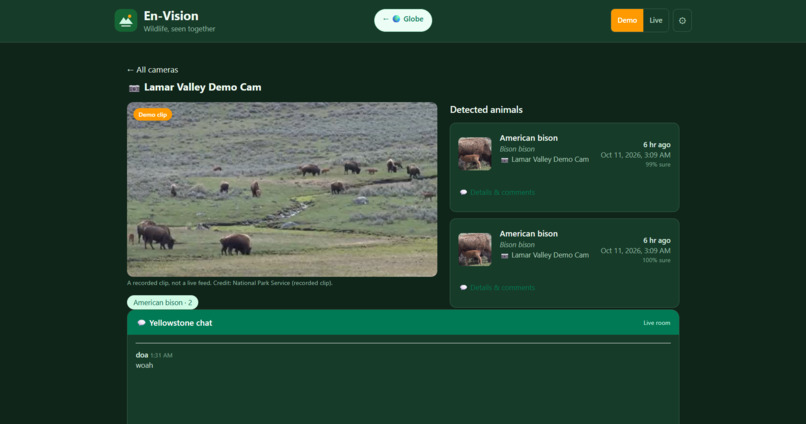Click username doa in chat
This screenshot has width=806, height=424.
pos(142,355)
